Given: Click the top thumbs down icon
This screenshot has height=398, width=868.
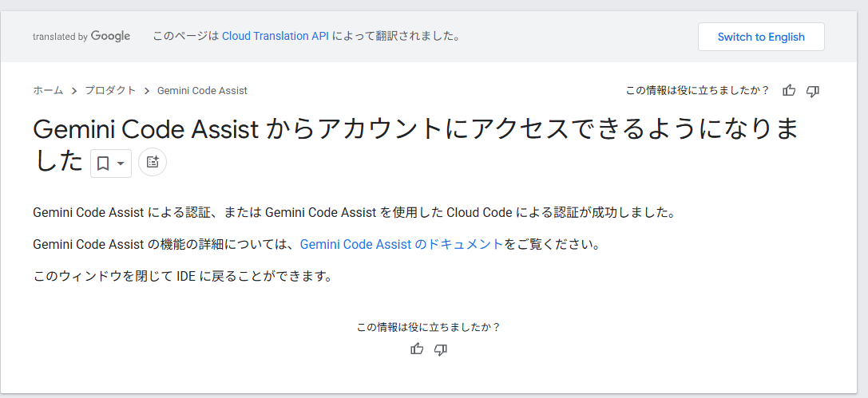Looking at the screenshot, I should pos(813,91).
